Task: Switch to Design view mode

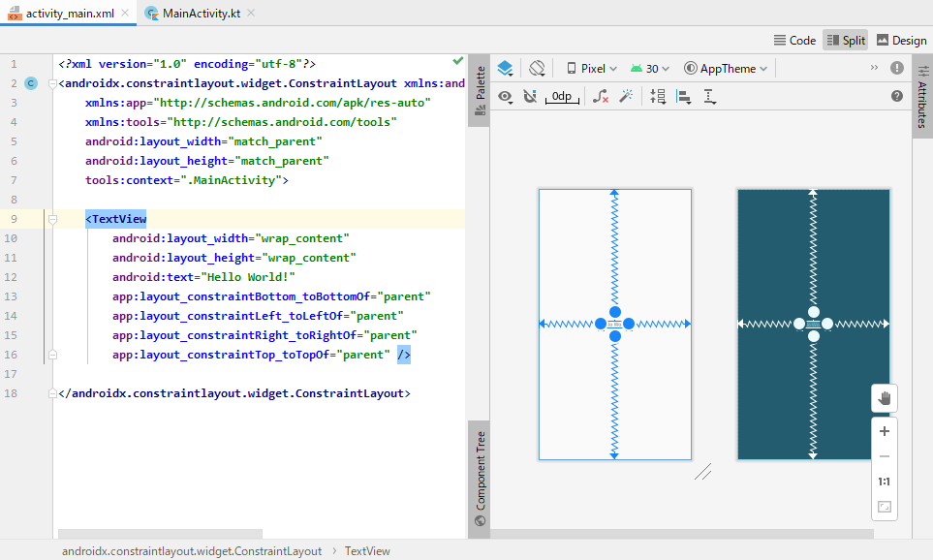Action: pyautogui.click(x=901, y=41)
